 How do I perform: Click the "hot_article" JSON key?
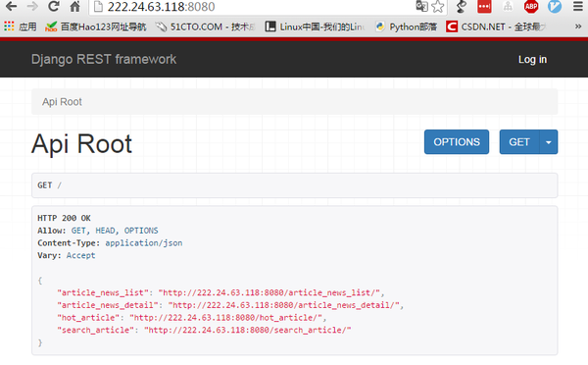[88, 318]
